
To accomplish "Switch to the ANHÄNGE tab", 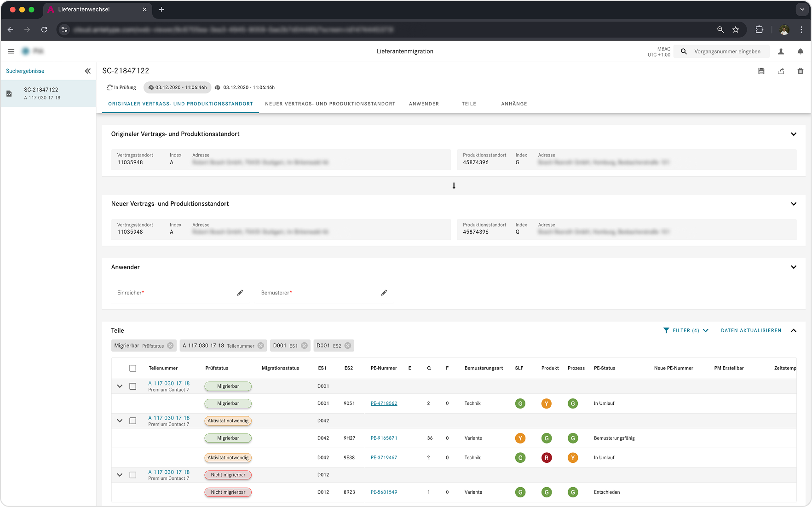I will tap(514, 104).
